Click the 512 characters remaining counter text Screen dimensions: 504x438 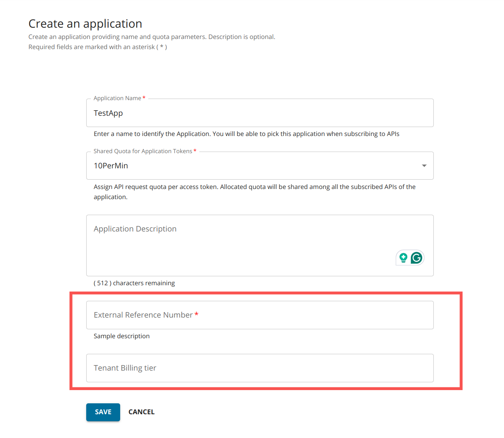click(134, 283)
